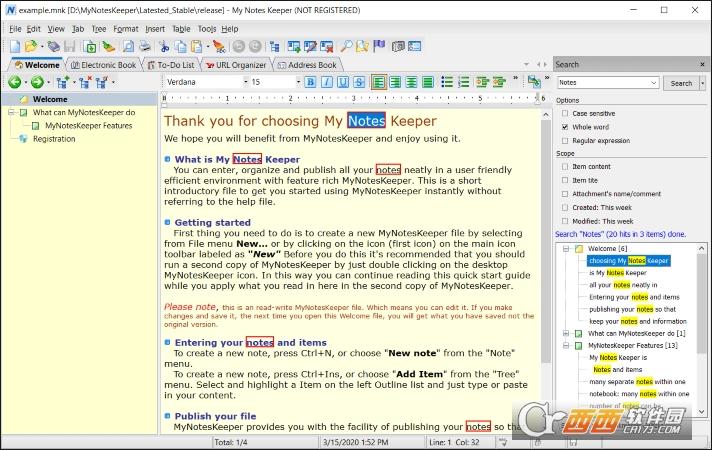Toggle Strikethrough formatting
The width and height of the screenshot is (712, 450).
point(359,82)
